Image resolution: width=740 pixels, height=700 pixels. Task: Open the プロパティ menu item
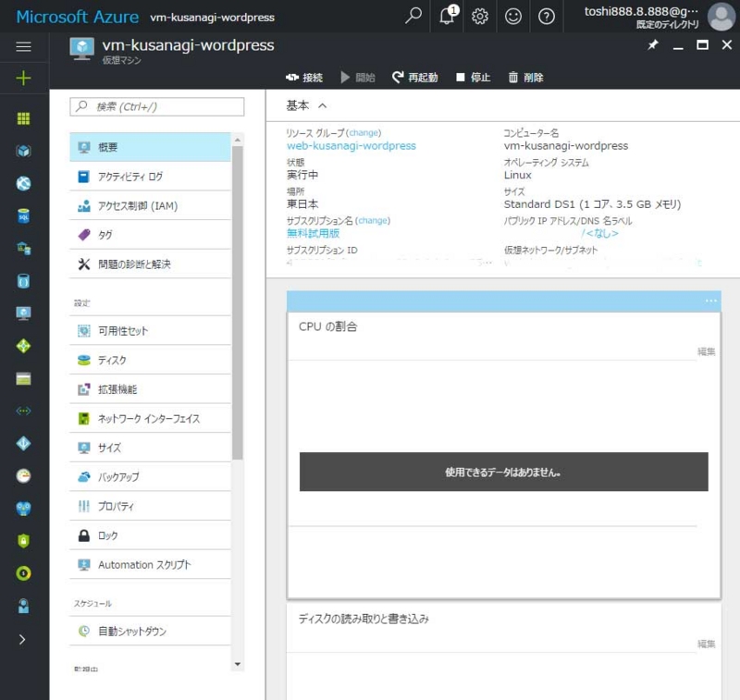pyautogui.click(x=150, y=507)
